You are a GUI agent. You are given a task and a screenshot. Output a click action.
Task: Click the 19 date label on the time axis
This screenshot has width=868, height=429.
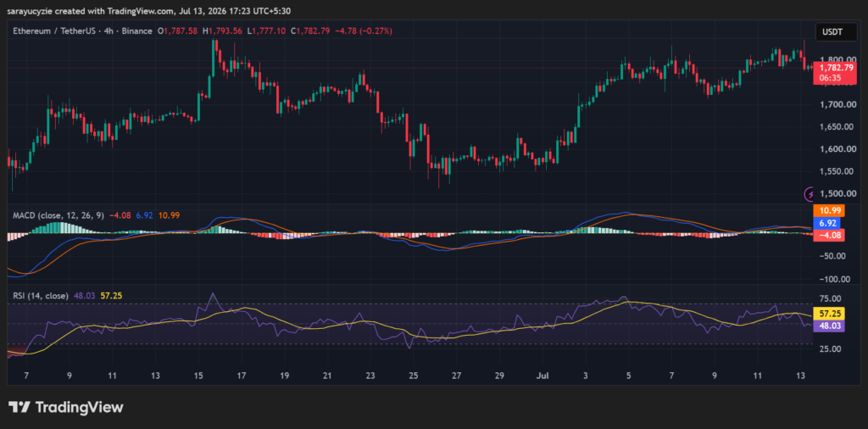[x=284, y=376]
